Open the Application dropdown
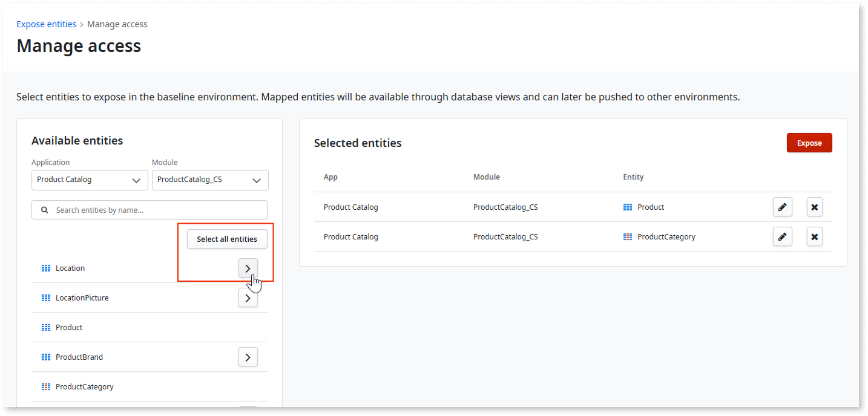 point(90,180)
